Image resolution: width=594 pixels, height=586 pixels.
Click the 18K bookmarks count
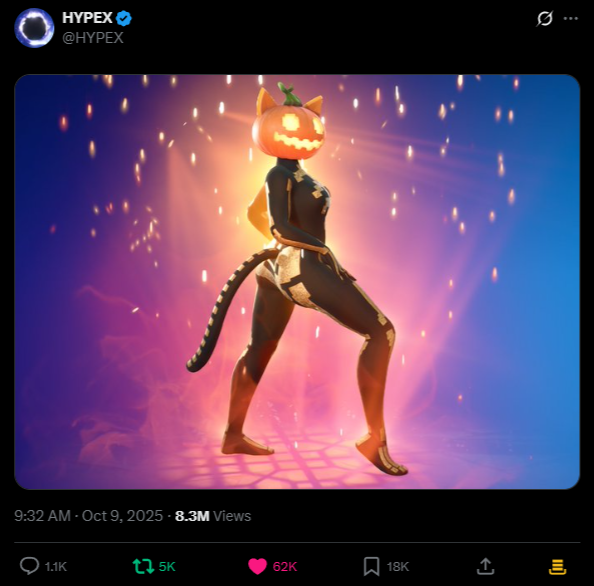tap(398, 567)
